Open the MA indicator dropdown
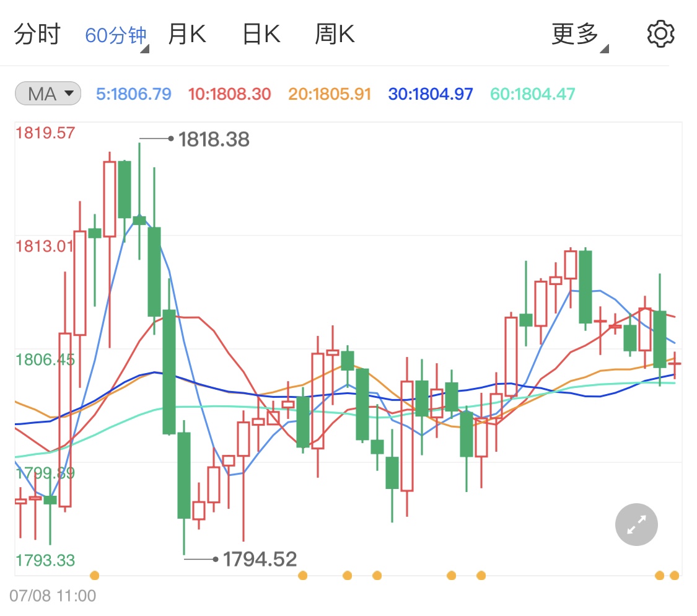 (48, 93)
